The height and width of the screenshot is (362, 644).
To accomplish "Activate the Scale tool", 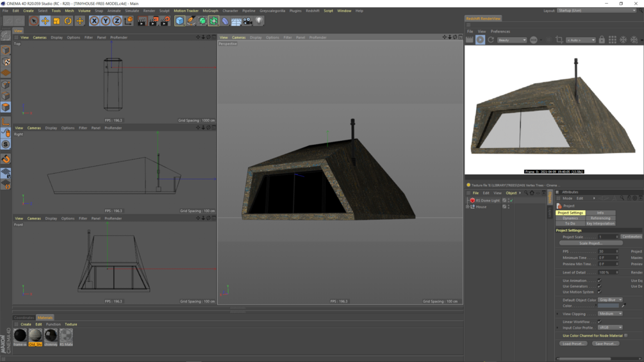I will tap(56, 21).
